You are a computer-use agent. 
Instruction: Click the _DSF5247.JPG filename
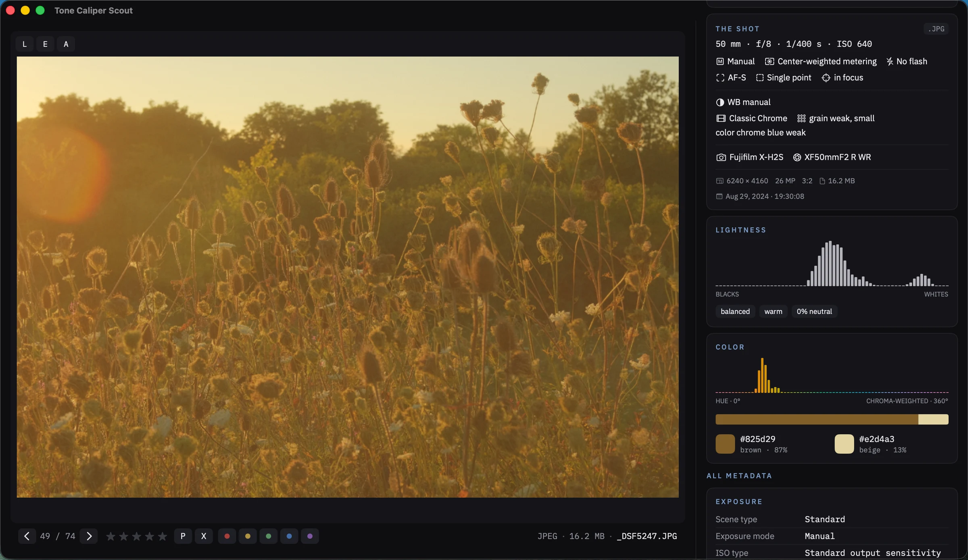pyautogui.click(x=647, y=536)
